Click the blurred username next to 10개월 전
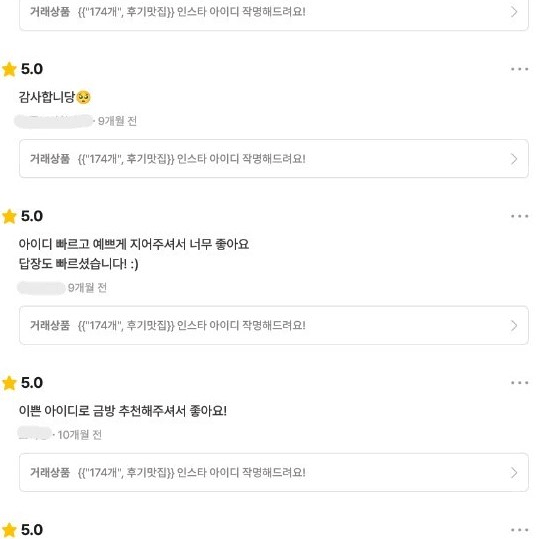The height and width of the screenshot is (539, 539). [x=34, y=433]
